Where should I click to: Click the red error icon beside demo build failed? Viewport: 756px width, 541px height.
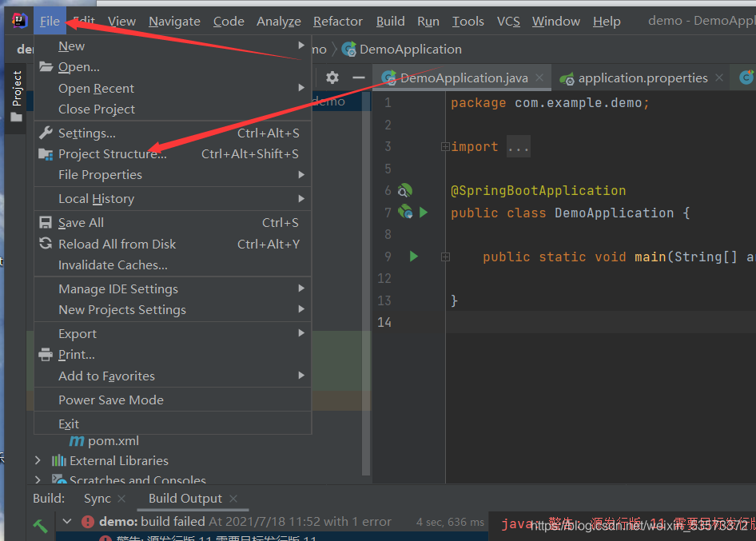pyautogui.click(x=88, y=521)
